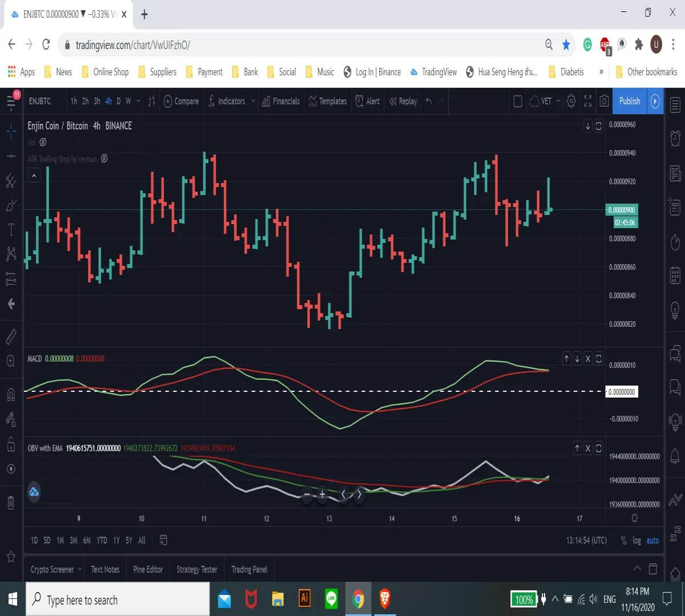Expand the VET saved layout dropdown
685x616 pixels.
click(558, 101)
